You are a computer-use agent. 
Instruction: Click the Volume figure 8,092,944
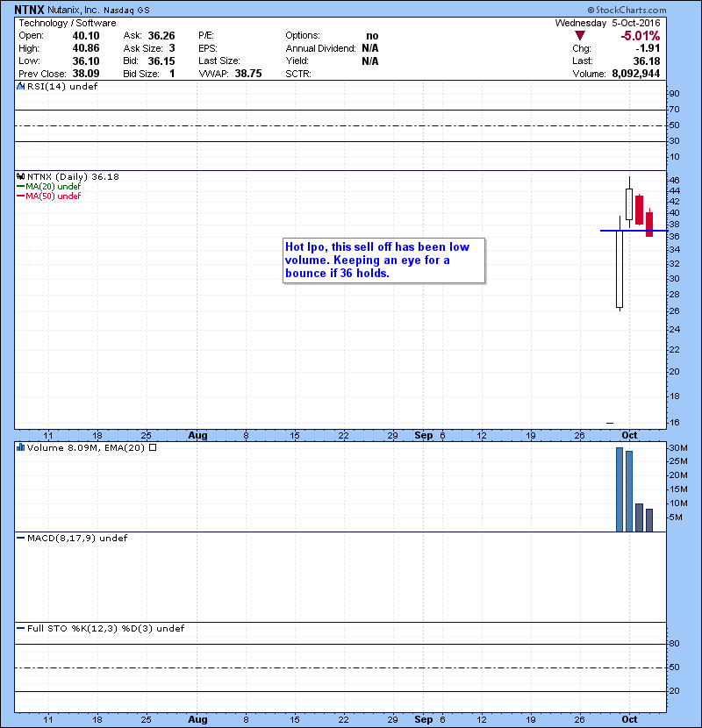tap(635, 74)
